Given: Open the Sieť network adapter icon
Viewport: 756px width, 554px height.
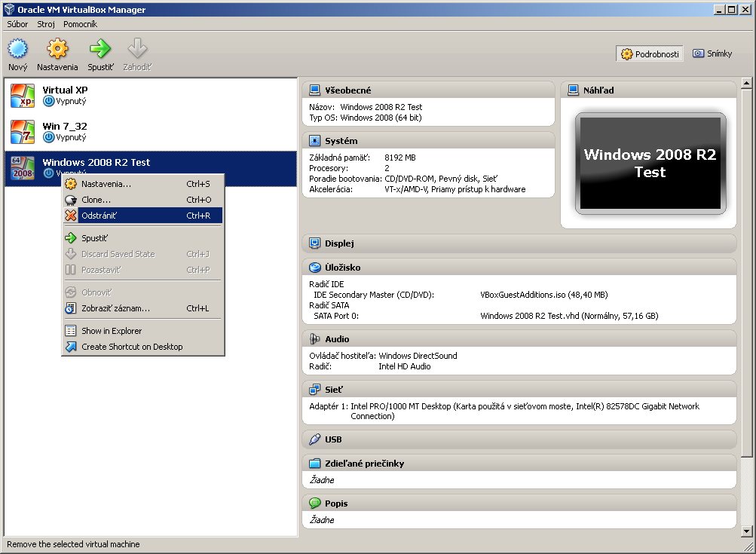Looking at the screenshot, I should tap(314, 389).
